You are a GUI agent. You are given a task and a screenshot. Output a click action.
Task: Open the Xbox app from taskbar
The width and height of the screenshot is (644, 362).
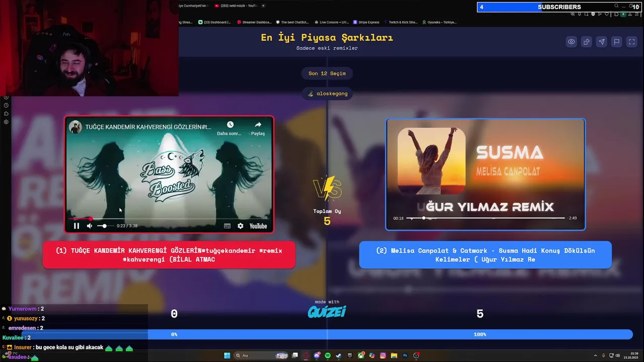361,355
